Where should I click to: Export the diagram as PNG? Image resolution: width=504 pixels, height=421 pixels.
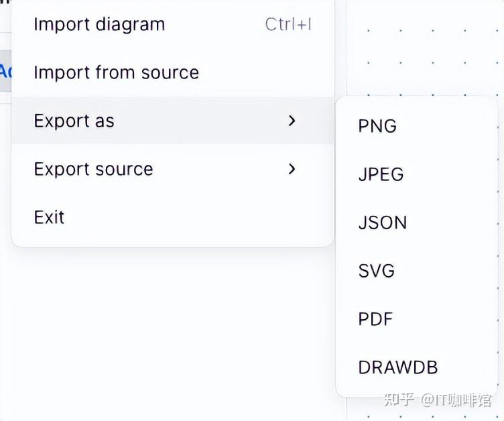tap(377, 126)
